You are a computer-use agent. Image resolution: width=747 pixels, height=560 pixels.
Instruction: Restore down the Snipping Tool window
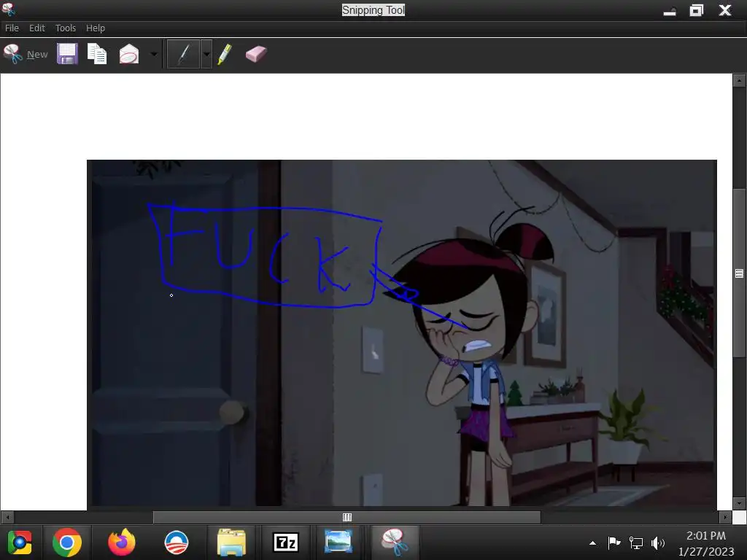(x=697, y=10)
